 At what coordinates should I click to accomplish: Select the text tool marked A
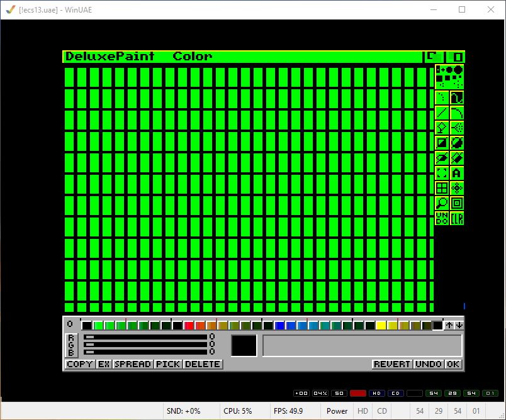pos(457,173)
